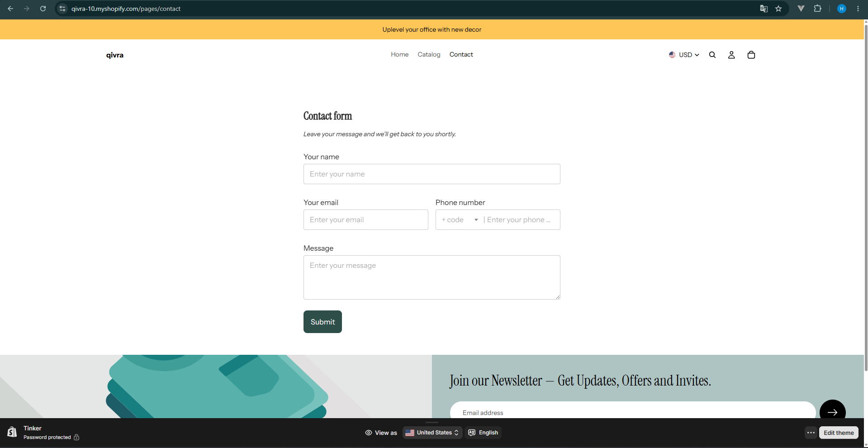Submit newsletter email with arrow button
The height and width of the screenshot is (448, 868).
(x=833, y=412)
